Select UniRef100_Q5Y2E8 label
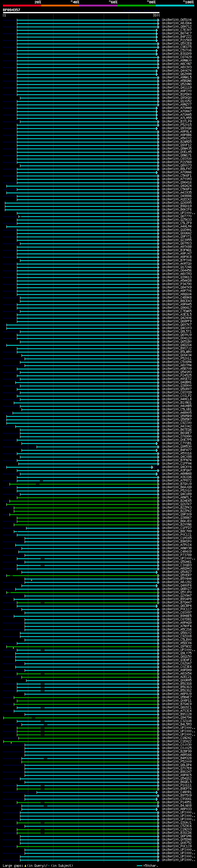This screenshot has width=197, height=868. [176, 43]
